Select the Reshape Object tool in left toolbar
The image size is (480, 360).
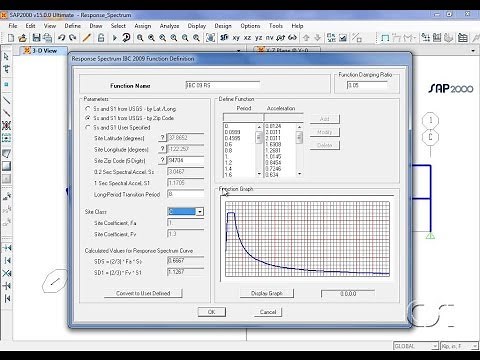pos(6,69)
